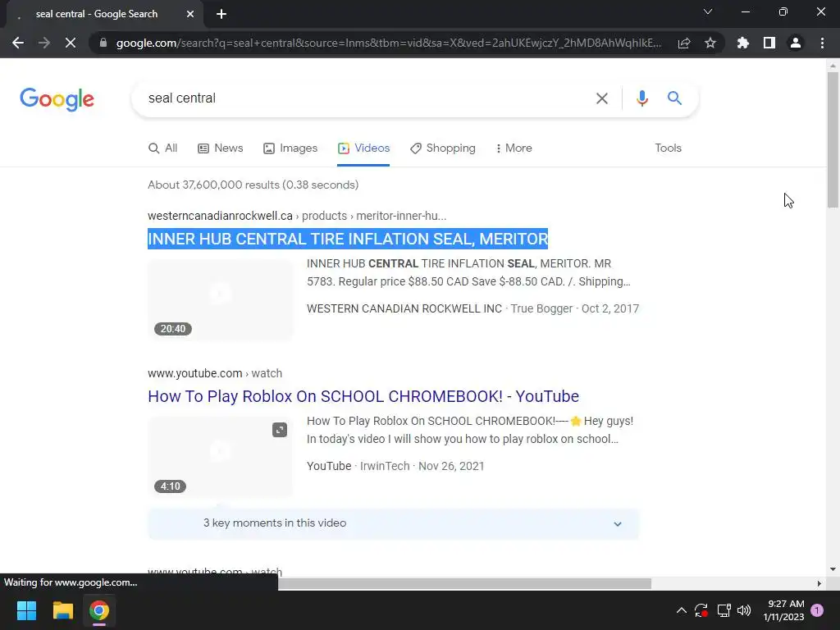Click the horizontal scrollbar thumb
Screen dimensions: 840x630
[464, 583]
